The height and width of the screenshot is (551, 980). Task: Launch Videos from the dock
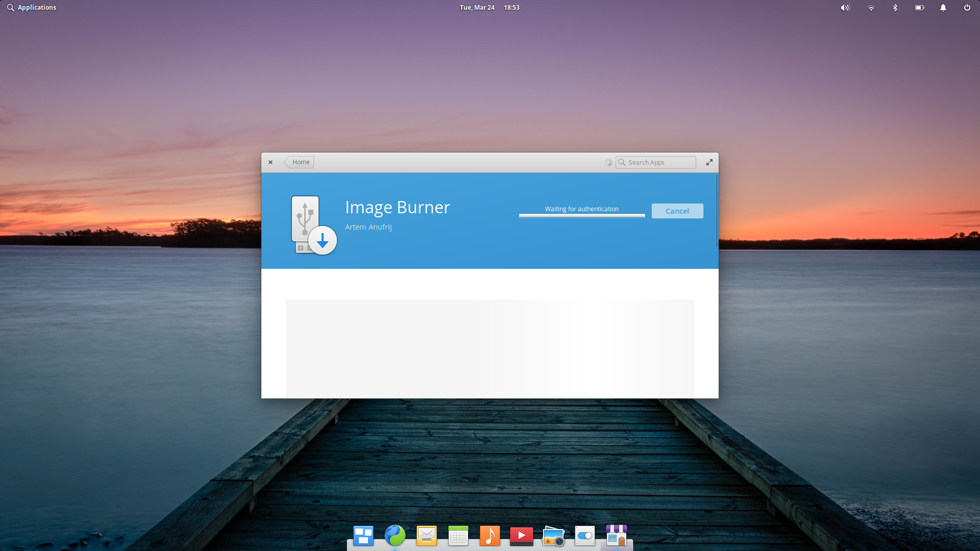pos(522,536)
